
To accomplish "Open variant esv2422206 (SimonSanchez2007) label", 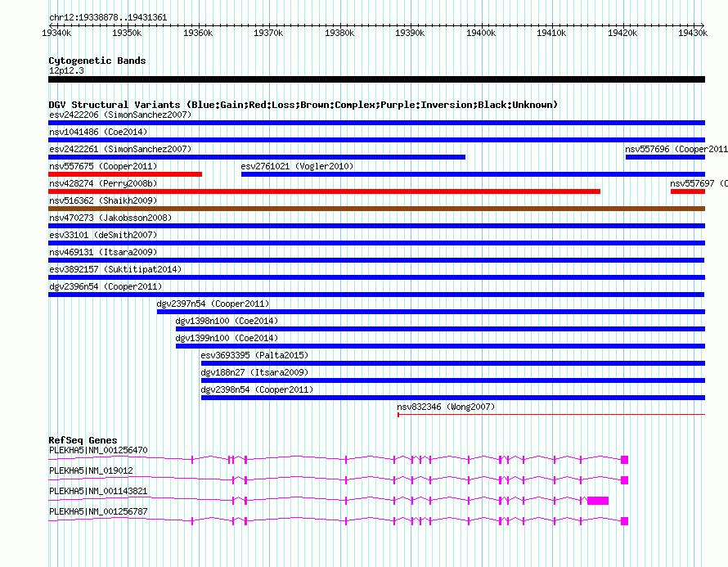I will click(120, 115).
